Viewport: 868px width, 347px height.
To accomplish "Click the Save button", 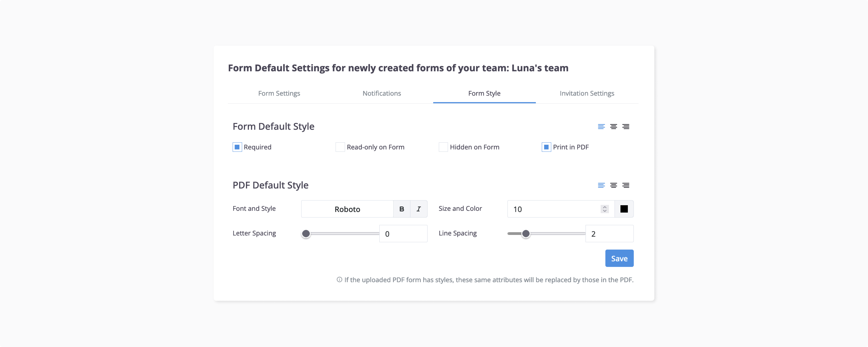I will tap(619, 258).
